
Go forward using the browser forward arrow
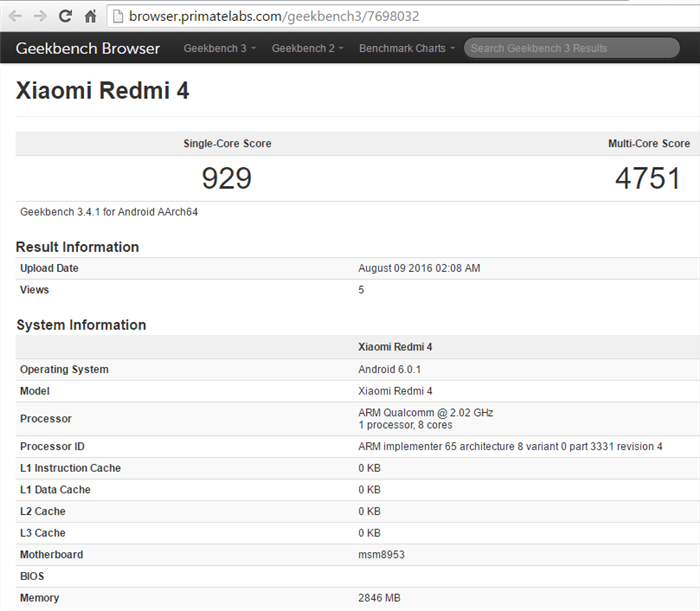[x=40, y=17]
